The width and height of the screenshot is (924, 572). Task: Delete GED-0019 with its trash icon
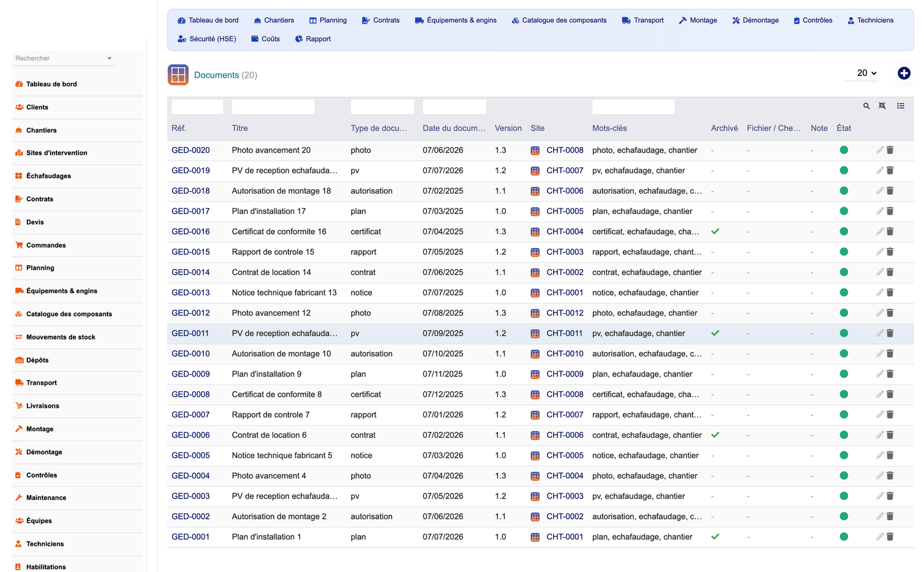(x=890, y=171)
